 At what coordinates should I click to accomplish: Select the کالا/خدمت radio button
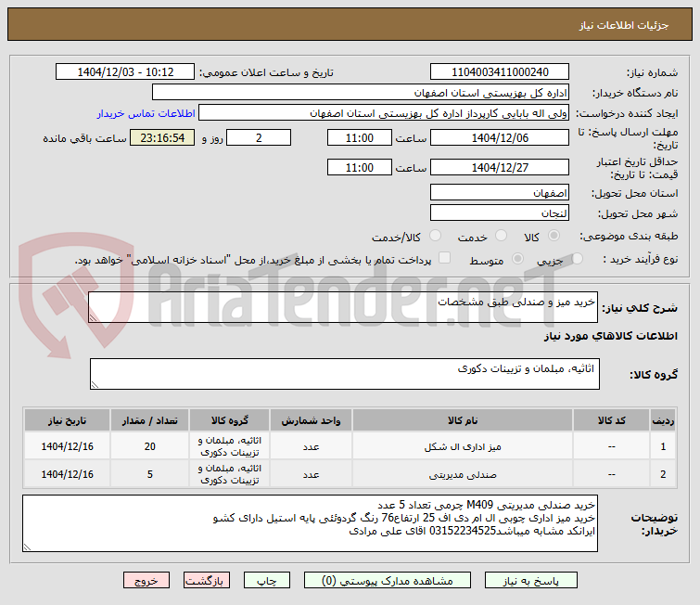tap(435, 236)
